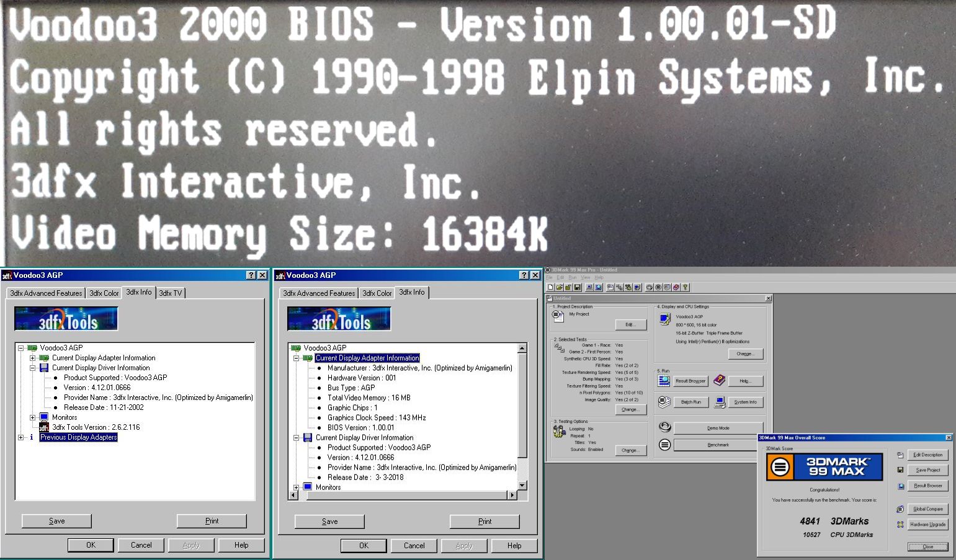Click globe icon beside Global Compare

pyautogui.click(x=900, y=509)
